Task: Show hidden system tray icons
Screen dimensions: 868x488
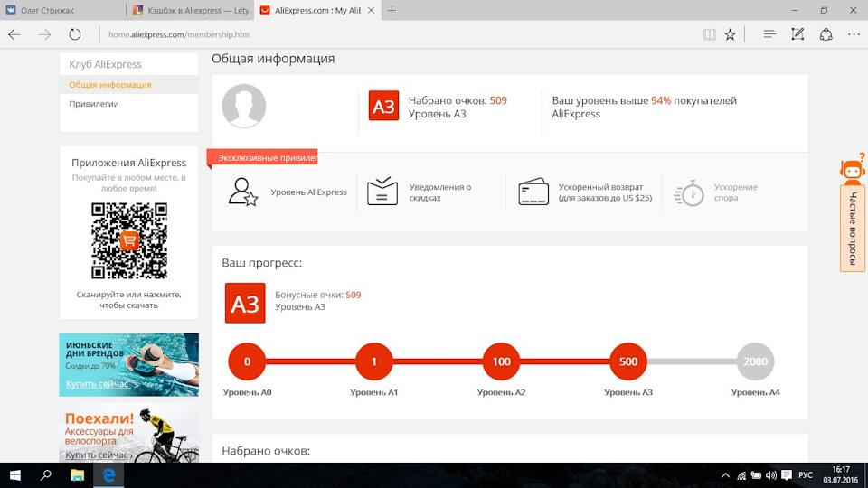Action: [725, 475]
